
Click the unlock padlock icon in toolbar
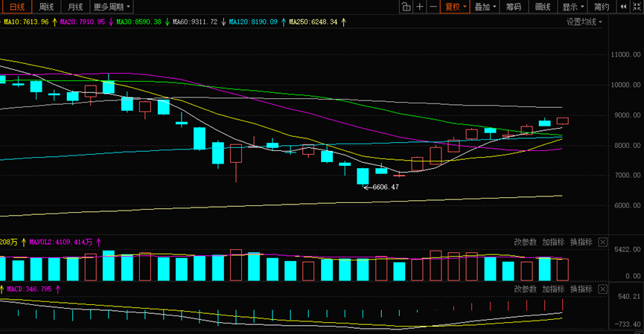pos(406,7)
